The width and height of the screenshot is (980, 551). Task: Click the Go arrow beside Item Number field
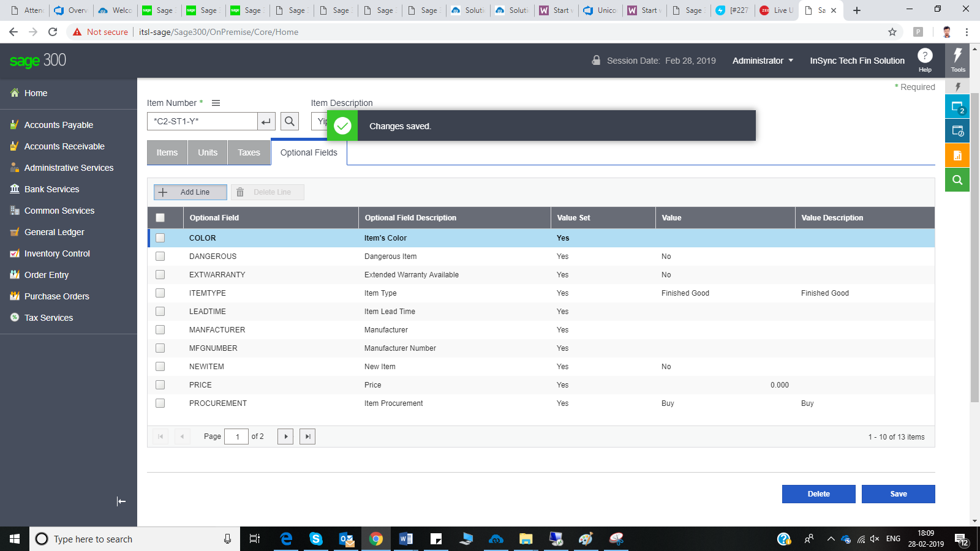[265, 121]
